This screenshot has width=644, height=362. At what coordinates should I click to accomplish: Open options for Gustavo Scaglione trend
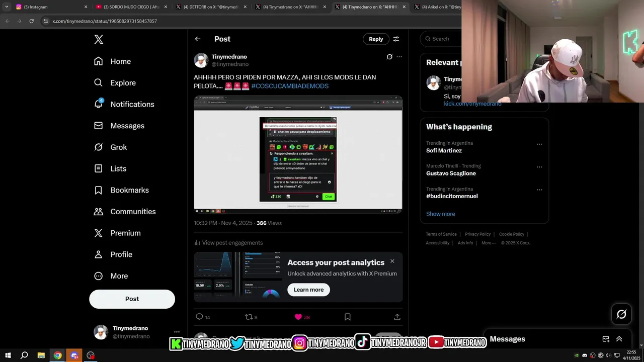click(x=539, y=167)
